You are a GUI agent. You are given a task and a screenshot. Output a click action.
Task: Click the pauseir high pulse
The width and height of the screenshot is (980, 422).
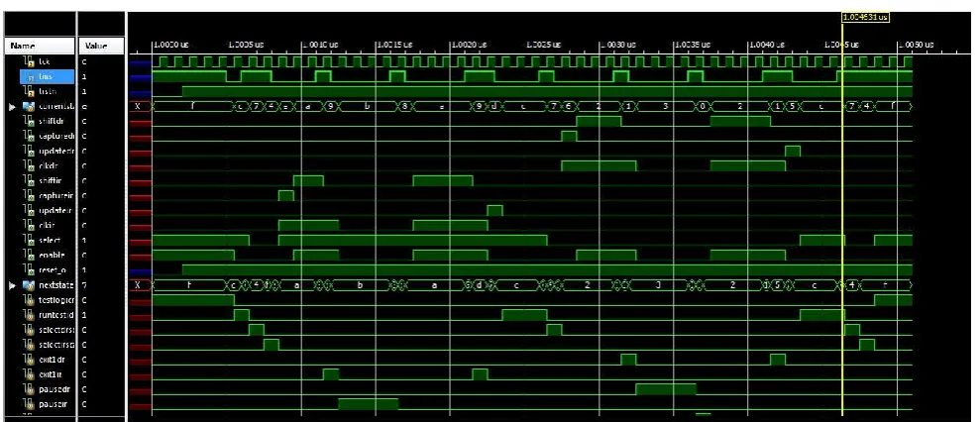(369, 404)
